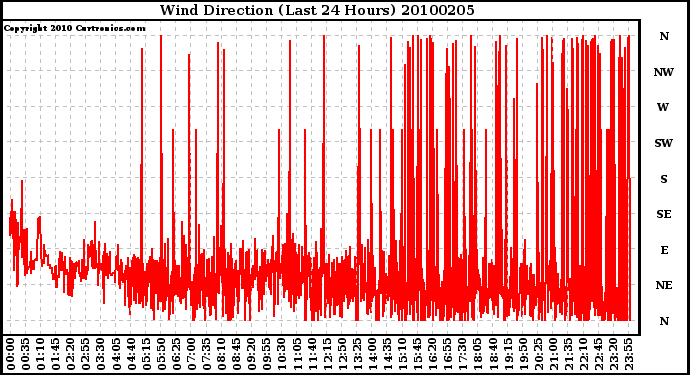Select the E direction axis label
This screenshot has width=690, height=375.
(x=664, y=250)
